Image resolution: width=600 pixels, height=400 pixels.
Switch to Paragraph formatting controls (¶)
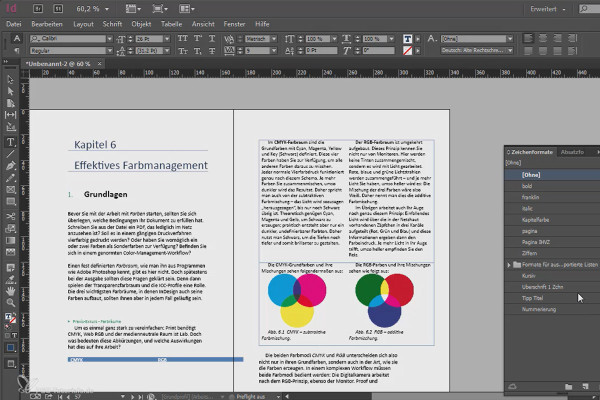tap(16, 51)
